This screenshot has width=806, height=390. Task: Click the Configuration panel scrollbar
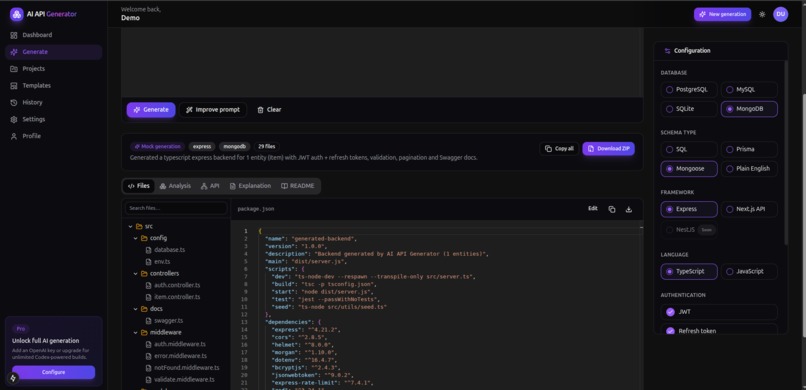[x=785, y=152]
